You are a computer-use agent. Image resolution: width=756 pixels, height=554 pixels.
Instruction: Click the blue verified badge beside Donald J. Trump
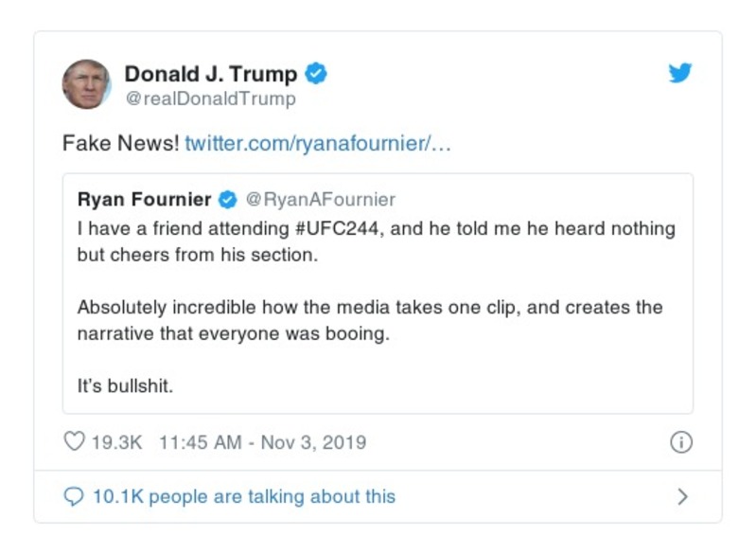pos(318,73)
